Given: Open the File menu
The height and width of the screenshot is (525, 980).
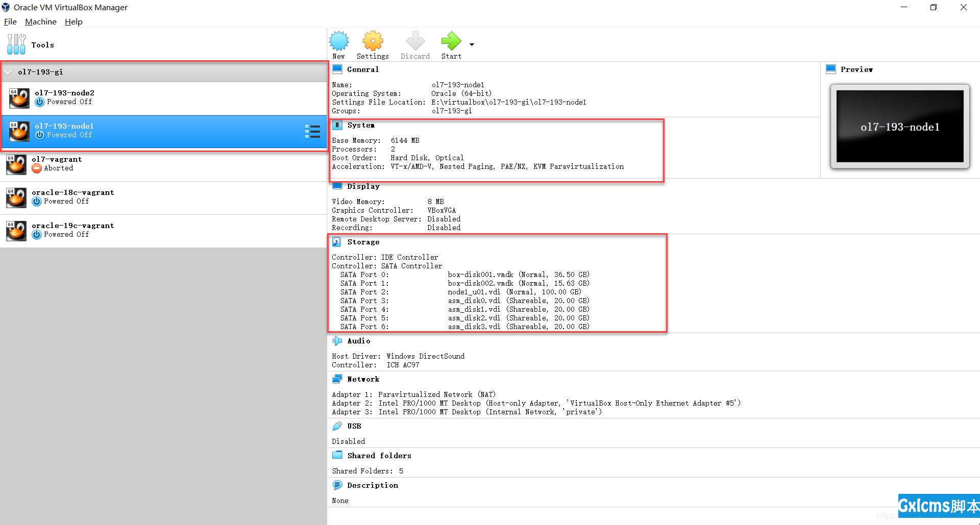Looking at the screenshot, I should [x=10, y=21].
